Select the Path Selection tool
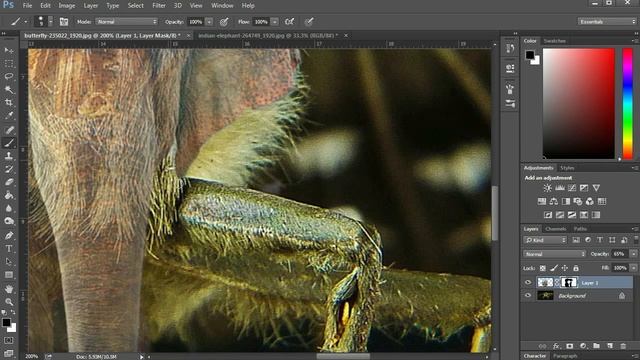Screen dimensions: 640x360 pyautogui.click(x=9, y=262)
